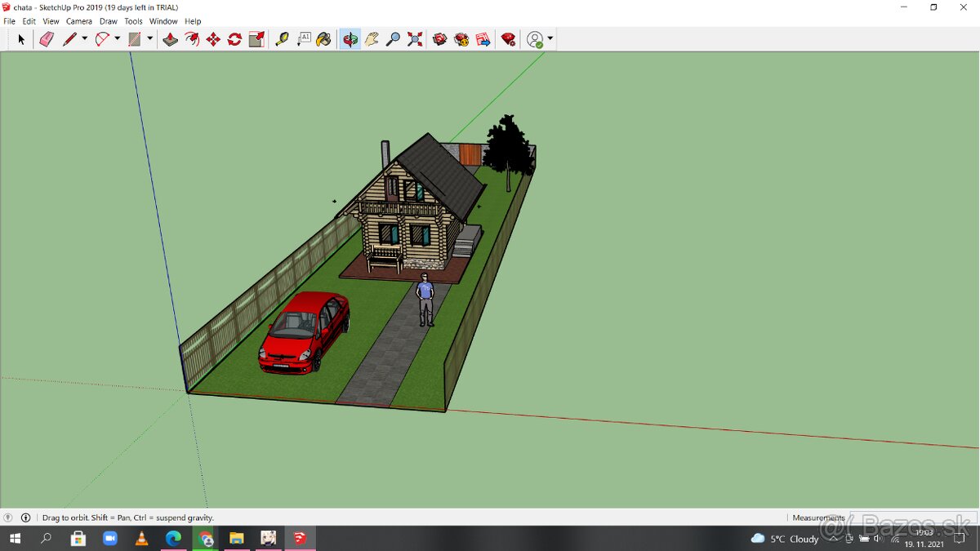Choose the Rotate tool

234,39
